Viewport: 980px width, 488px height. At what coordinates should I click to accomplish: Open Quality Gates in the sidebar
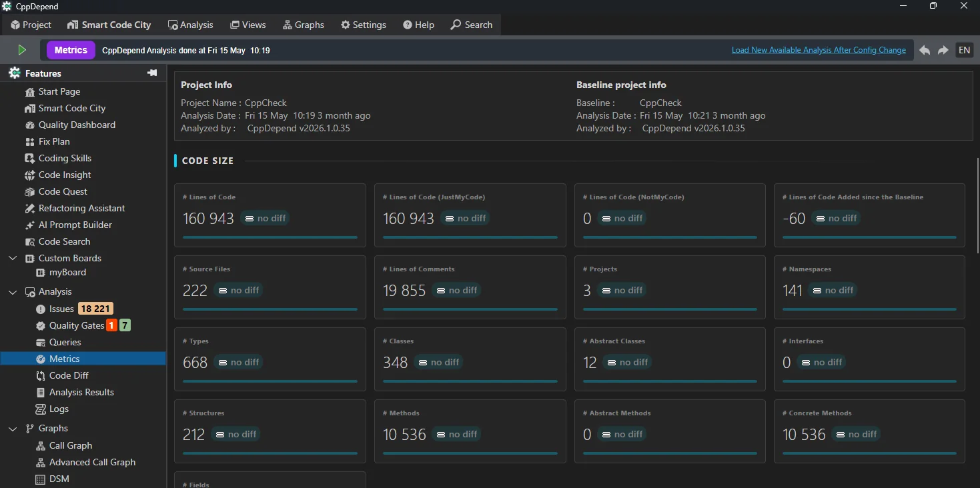click(76, 325)
